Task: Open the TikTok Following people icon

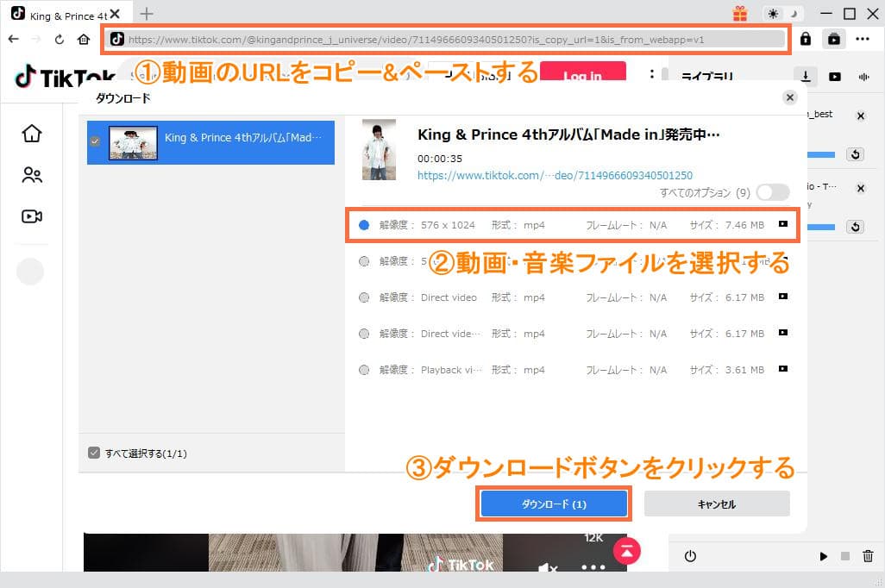Action: pos(32,175)
